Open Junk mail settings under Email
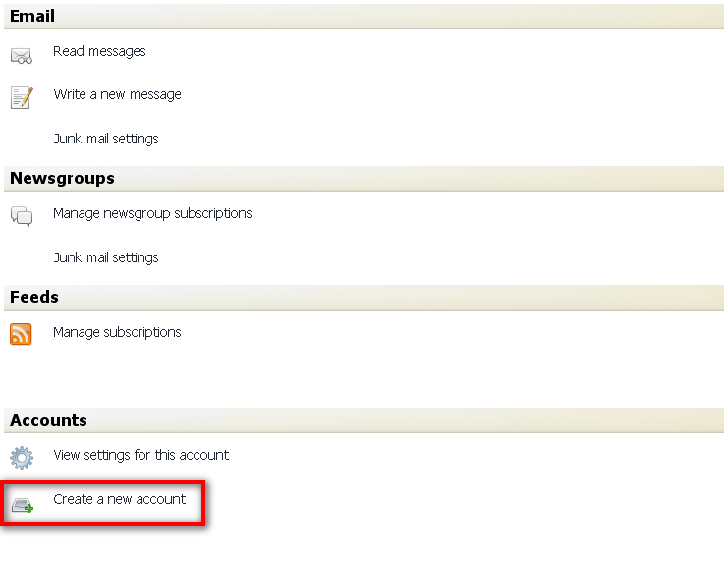The width and height of the screenshot is (728, 570). [x=106, y=139]
